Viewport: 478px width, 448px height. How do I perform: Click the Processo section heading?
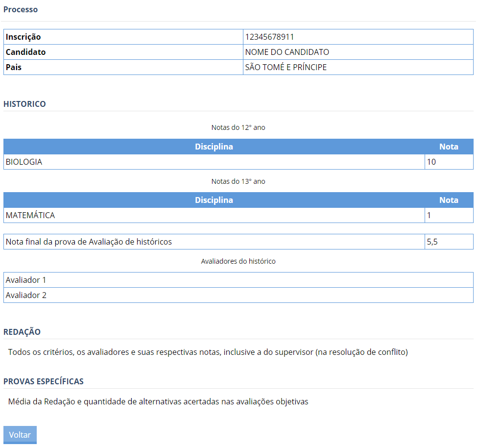(21, 9)
